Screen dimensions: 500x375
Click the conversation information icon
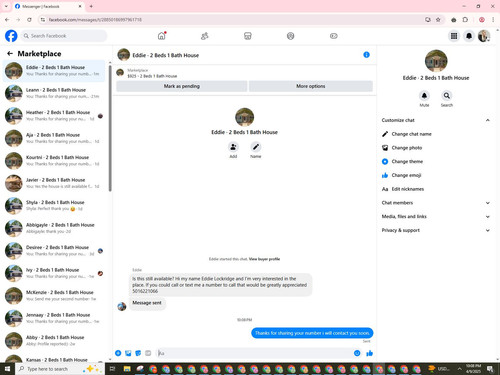[x=366, y=55]
